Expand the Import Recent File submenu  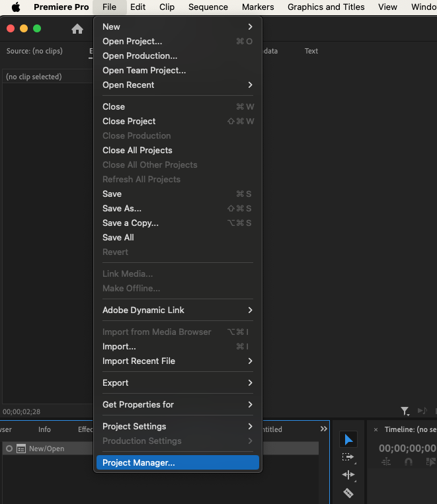click(x=178, y=361)
